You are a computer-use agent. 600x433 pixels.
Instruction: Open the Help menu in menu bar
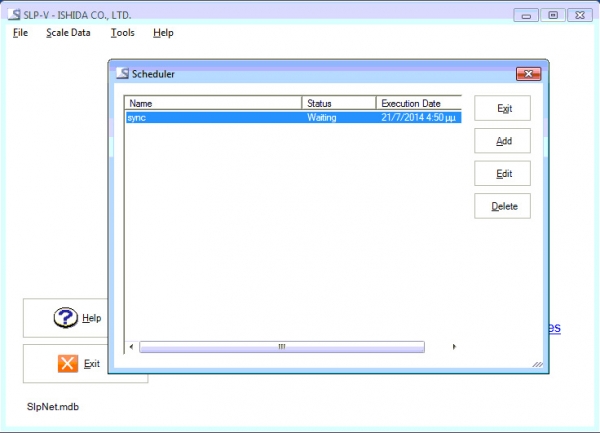tap(163, 32)
